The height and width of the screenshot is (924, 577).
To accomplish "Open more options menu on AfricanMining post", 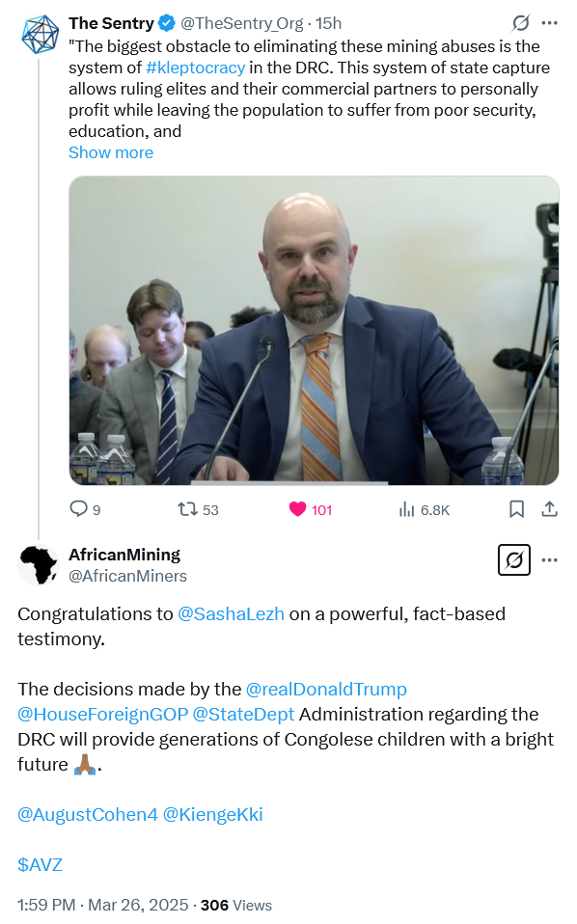I will click(549, 559).
